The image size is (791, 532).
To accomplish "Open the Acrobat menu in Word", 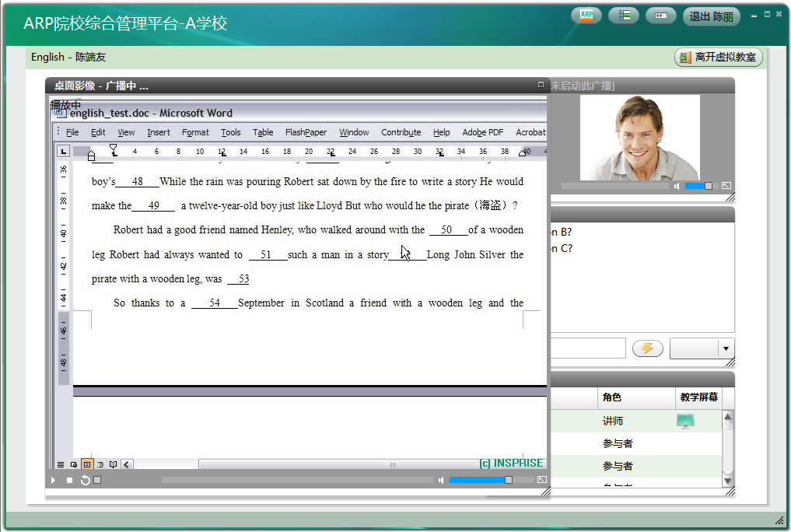I will 530,132.
